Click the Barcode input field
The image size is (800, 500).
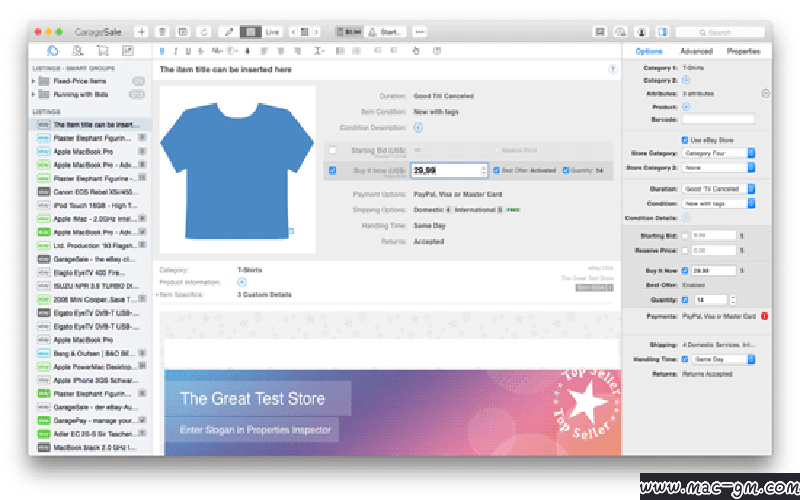tap(718, 119)
